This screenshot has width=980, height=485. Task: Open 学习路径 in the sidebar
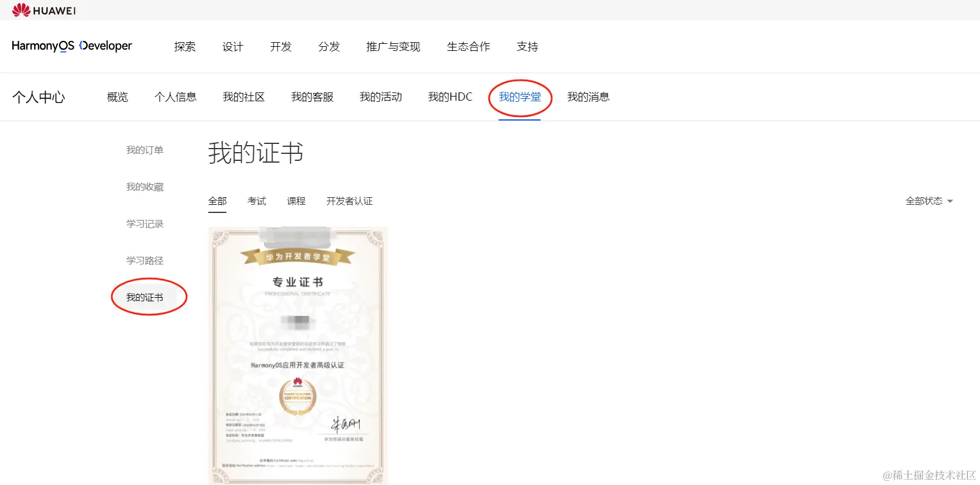(x=145, y=261)
